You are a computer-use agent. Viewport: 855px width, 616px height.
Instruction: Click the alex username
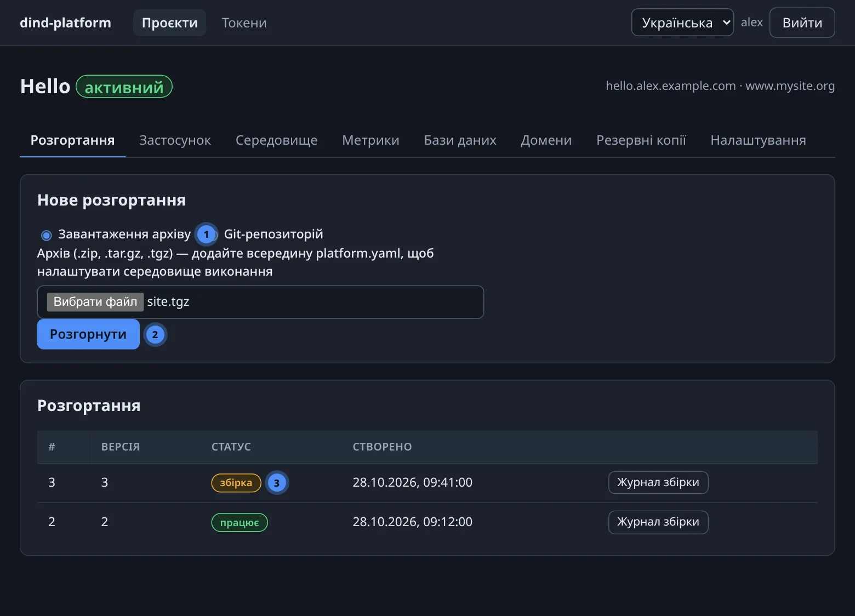pos(751,22)
